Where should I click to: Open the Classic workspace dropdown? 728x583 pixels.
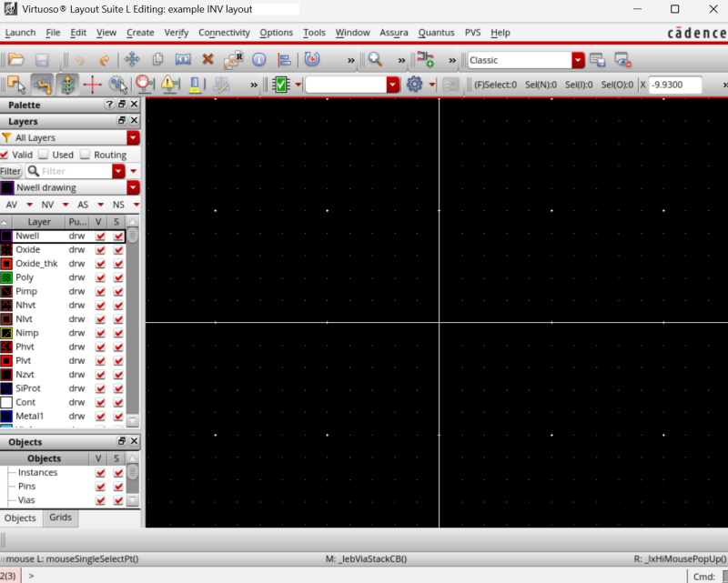tap(578, 61)
